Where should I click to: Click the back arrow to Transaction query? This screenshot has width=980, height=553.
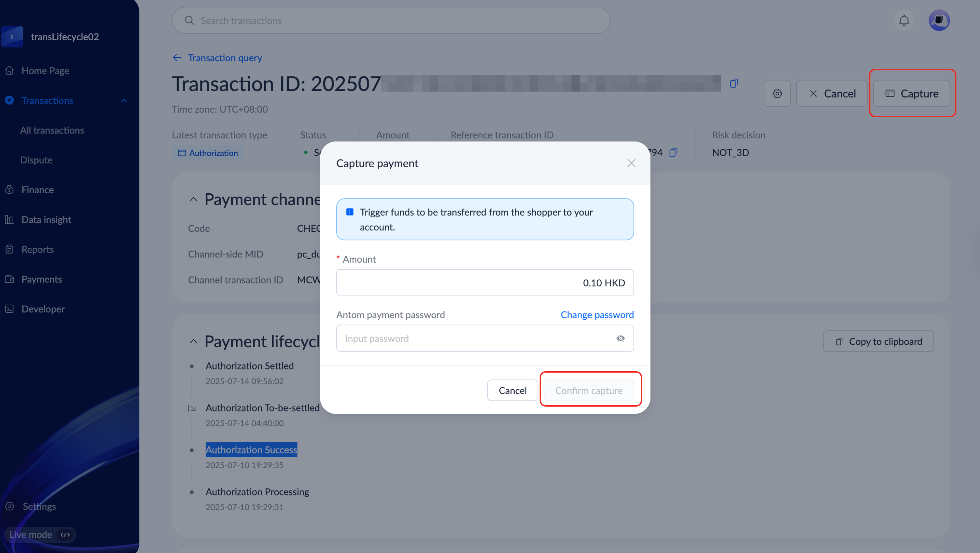click(x=177, y=58)
